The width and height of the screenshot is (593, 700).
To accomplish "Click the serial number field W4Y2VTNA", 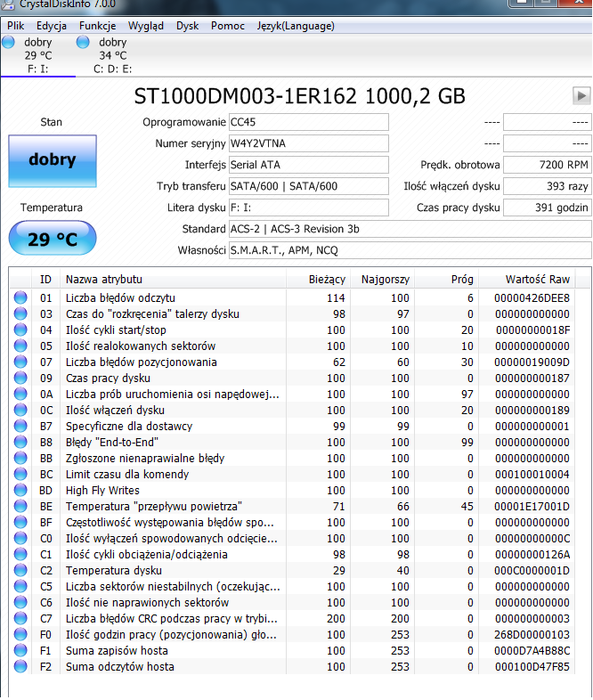I will coord(309,143).
